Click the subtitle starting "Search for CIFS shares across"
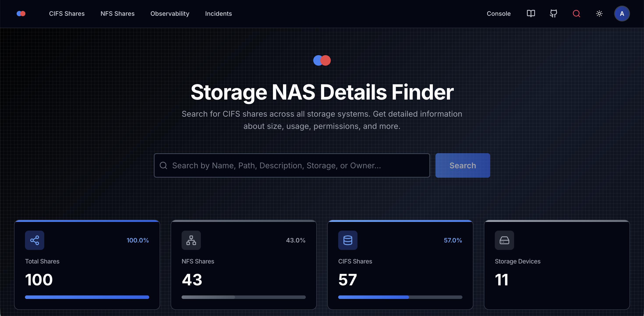Image resolution: width=644 pixels, height=316 pixels. coord(322,120)
